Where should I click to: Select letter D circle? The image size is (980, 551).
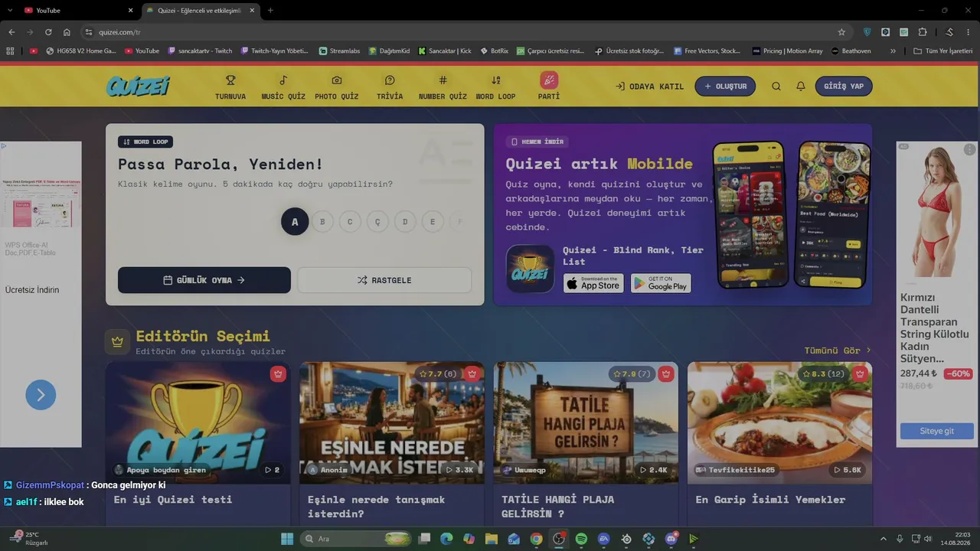[x=405, y=222]
